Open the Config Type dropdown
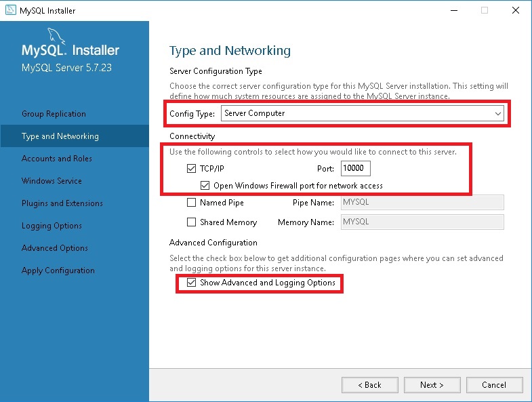This screenshot has height=402, width=532. pyautogui.click(x=363, y=113)
